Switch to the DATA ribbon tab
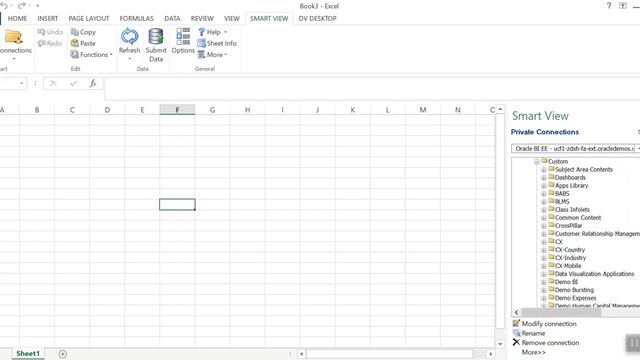The image size is (640, 360). click(x=172, y=18)
